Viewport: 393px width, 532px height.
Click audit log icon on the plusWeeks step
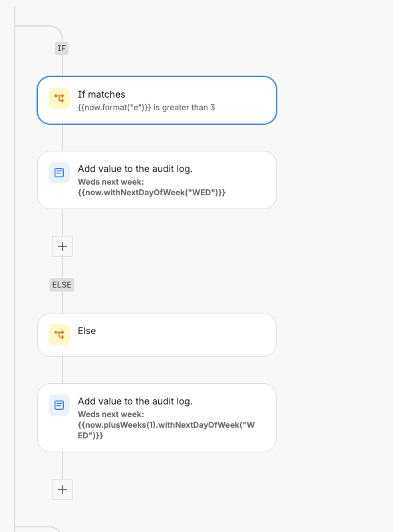pyautogui.click(x=59, y=405)
